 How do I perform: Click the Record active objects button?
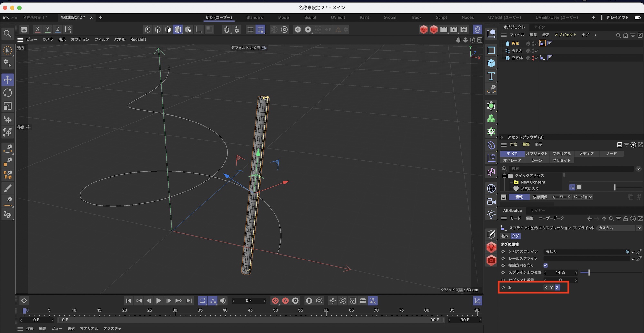point(275,301)
